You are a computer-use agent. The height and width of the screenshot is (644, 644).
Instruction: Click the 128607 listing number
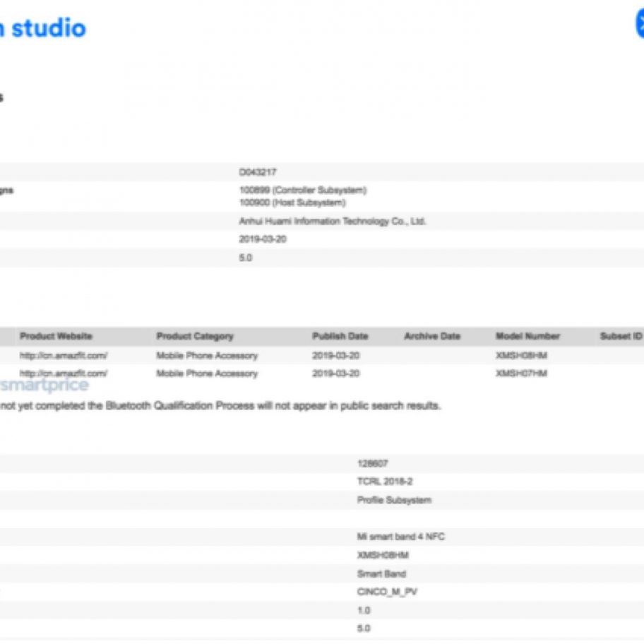tap(373, 463)
